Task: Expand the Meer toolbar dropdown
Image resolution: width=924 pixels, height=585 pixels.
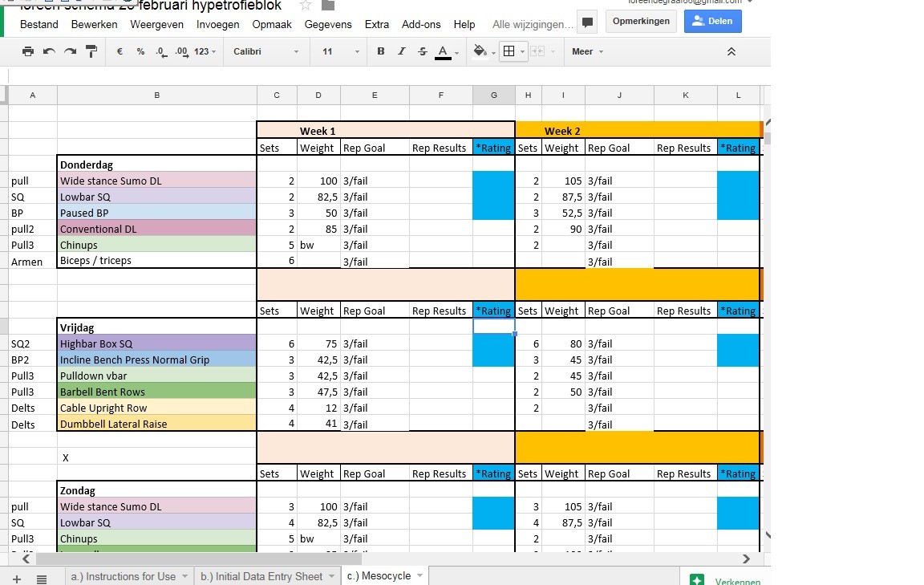Action: click(x=587, y=51)
